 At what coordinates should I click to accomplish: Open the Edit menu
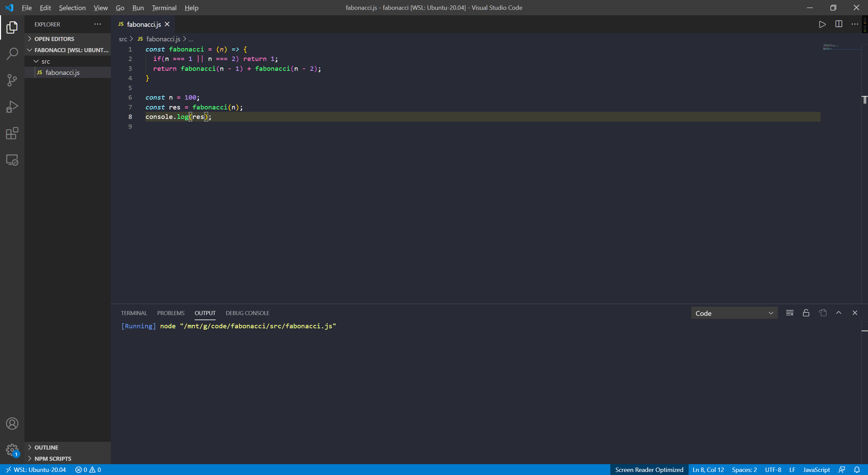click(x=45, y=7)
